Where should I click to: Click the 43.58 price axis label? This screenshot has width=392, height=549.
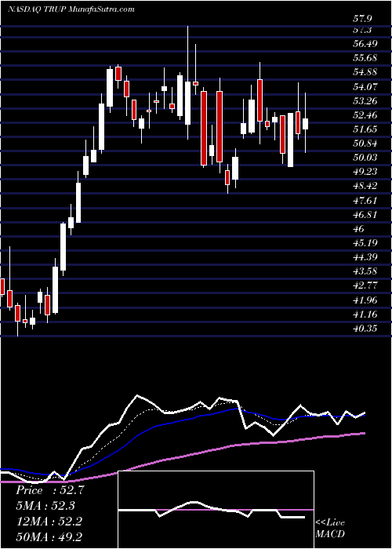click(365, 271)
